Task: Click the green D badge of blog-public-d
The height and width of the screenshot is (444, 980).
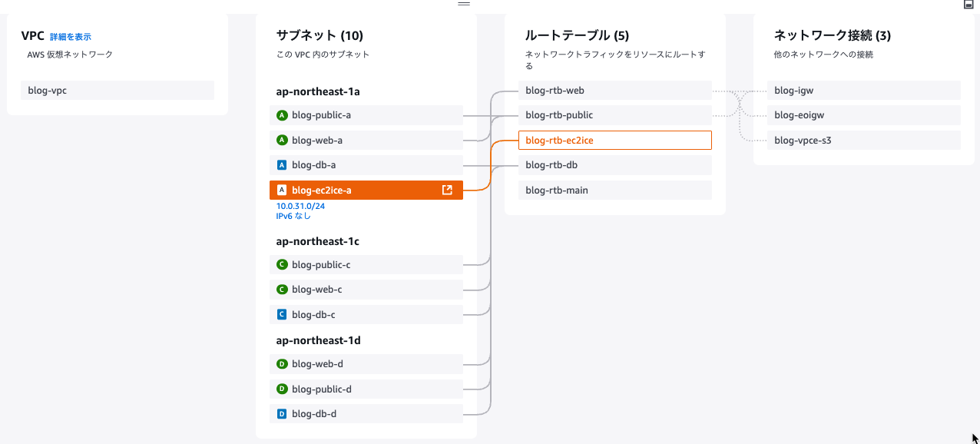Action: click(x=282, y=389)
